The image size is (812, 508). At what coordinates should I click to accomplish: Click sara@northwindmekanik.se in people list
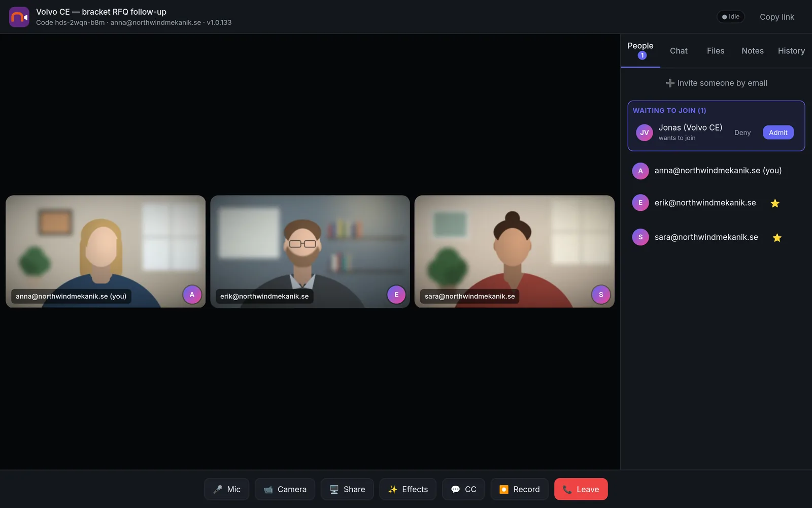click(x=706, y=237)
